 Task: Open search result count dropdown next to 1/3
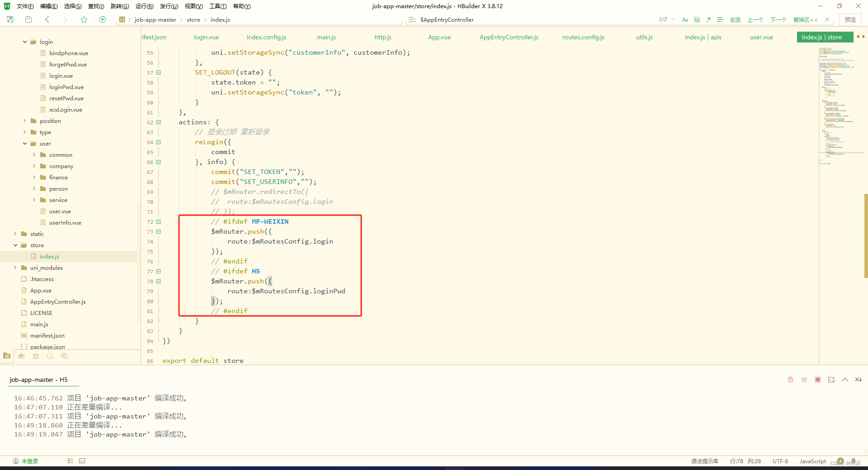tap(674, 19)
